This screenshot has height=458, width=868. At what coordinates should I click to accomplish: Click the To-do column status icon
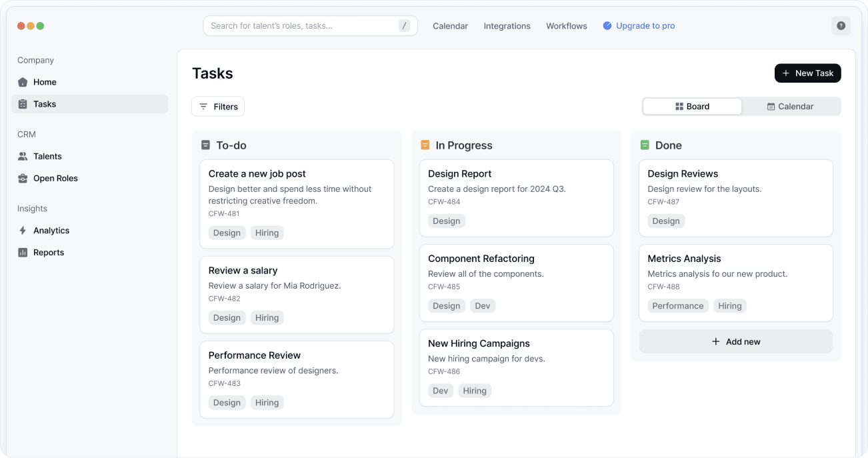204,145
